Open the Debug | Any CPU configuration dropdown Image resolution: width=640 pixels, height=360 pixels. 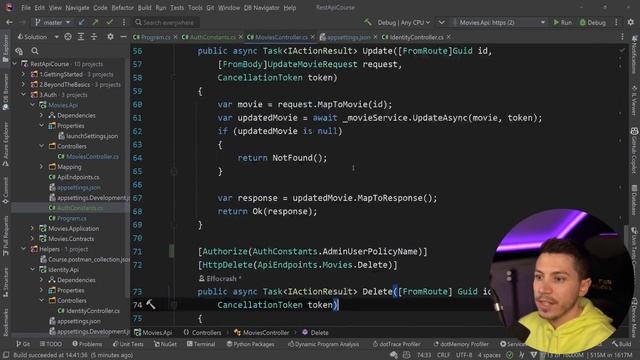(x=404, y=22)
